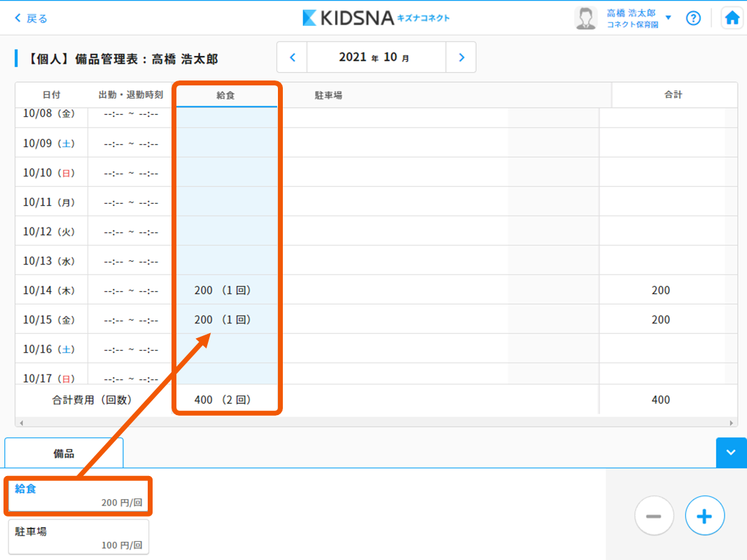
Task: Open the user account dropdown arrow
Action: (669, 18)
